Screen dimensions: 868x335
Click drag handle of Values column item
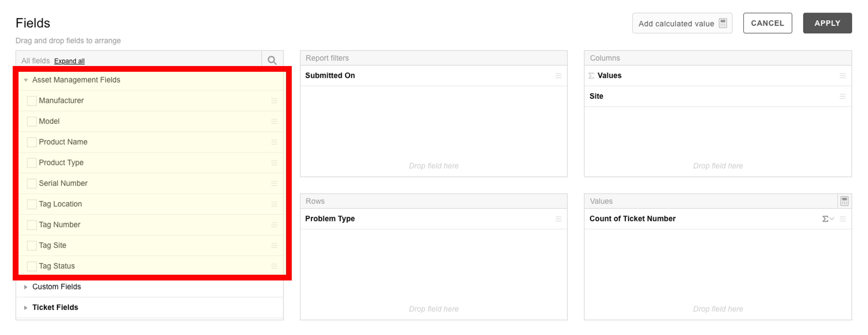[842, 75]
